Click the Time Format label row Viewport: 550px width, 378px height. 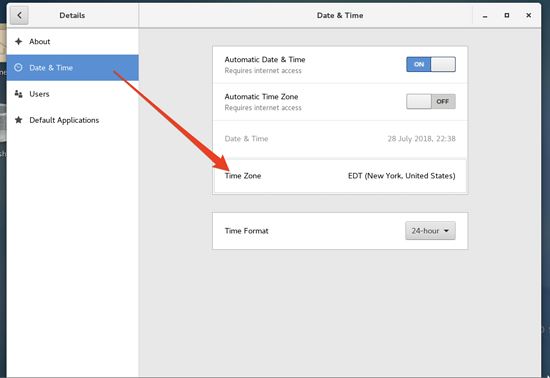point(340,231)
